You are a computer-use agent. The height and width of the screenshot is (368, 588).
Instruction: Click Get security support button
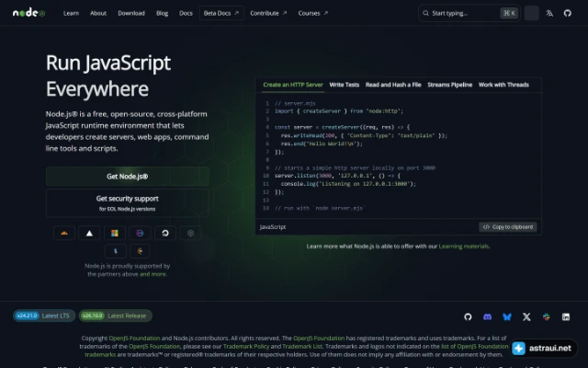click(127, 202)
